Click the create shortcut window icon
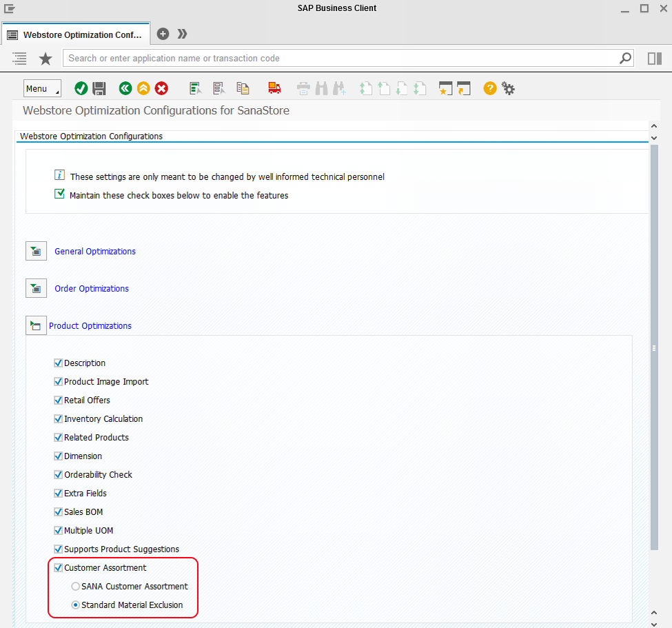672x628 pixels. click(464, 89)
